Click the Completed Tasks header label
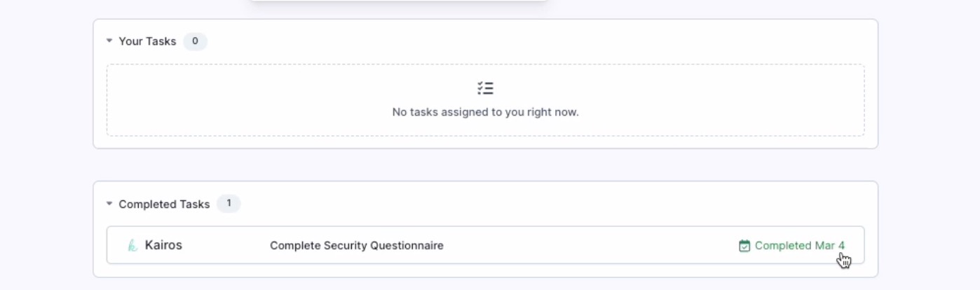 pyautogui.click(x=164, y=205)
